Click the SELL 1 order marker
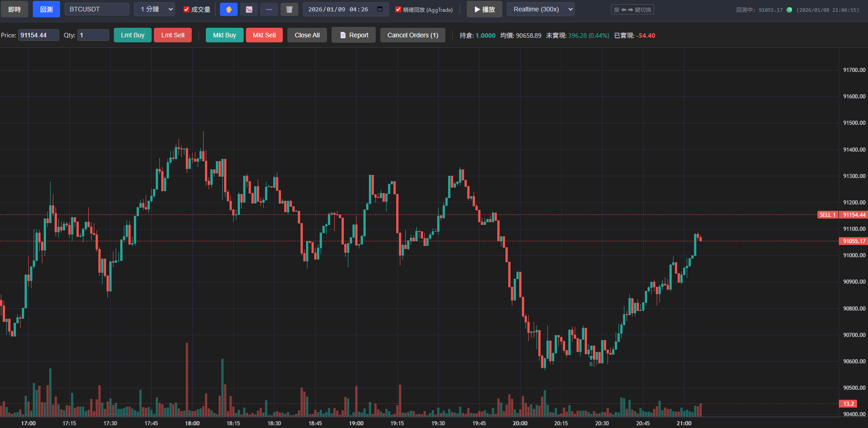868x428 pixels. coord(827,215)
